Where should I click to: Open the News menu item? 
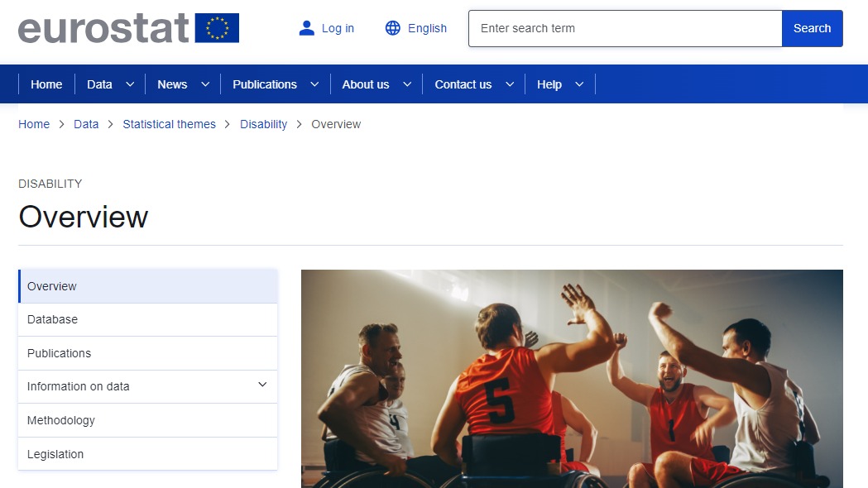[172, 84]
